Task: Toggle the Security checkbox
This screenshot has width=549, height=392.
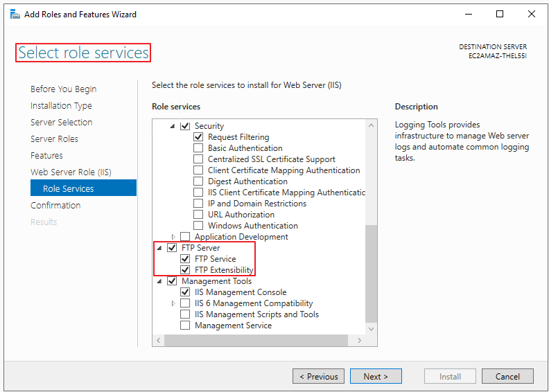Action: click(185, 126)
